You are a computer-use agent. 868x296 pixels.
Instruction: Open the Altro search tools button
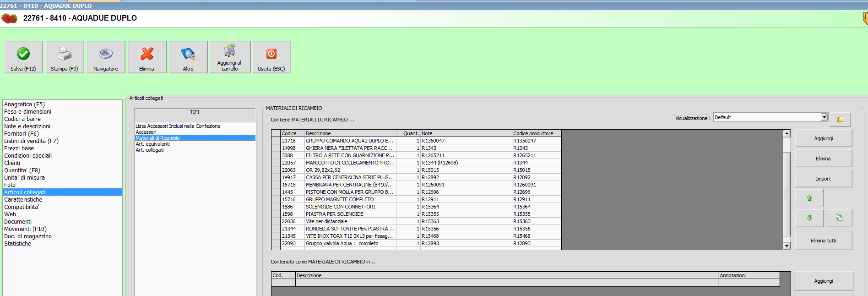pos(188,57)
